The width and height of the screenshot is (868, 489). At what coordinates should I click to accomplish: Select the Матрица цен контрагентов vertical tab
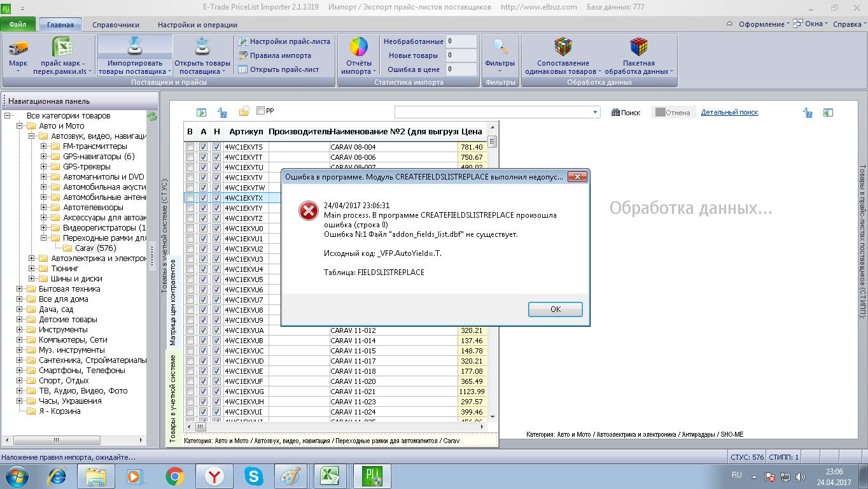pos(172,302)
